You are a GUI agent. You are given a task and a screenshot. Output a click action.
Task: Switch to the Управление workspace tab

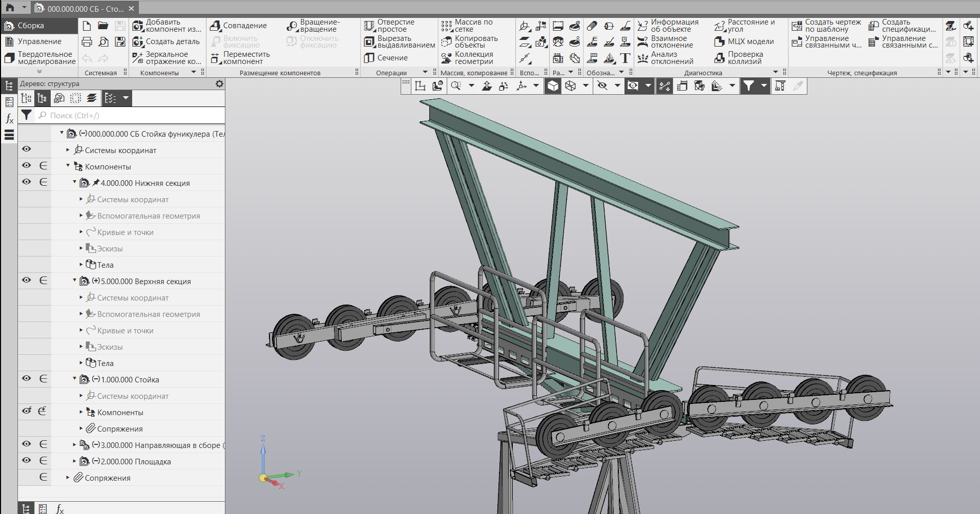click(39, 41)
